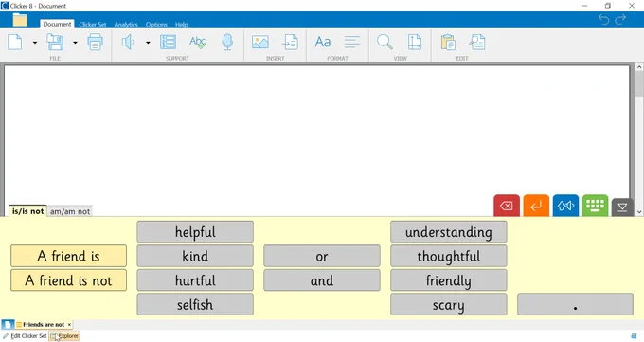Click the 'A friend is not' cell
The width and height of the screenshot is (644, 342).
click(68, 280)
